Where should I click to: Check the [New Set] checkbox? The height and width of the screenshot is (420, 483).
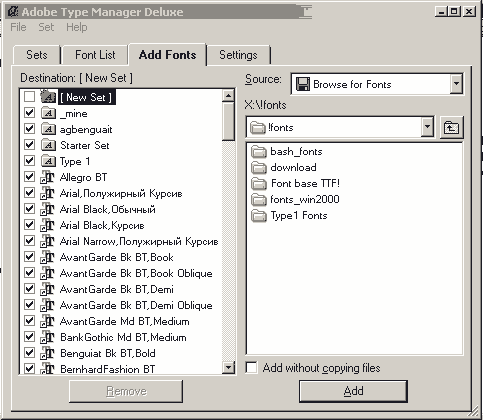[29, 97]
